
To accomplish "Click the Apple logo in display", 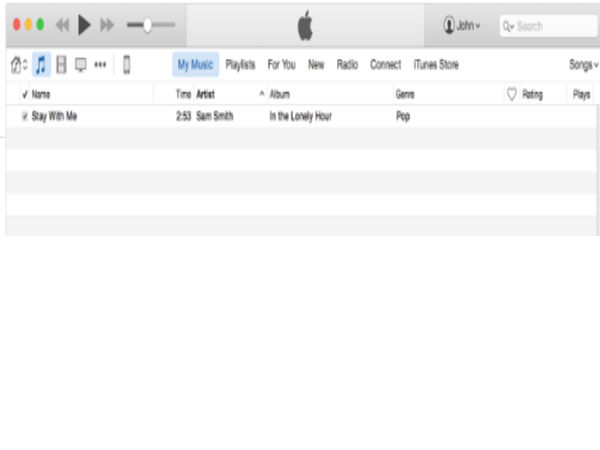I will tap(305, 25).
